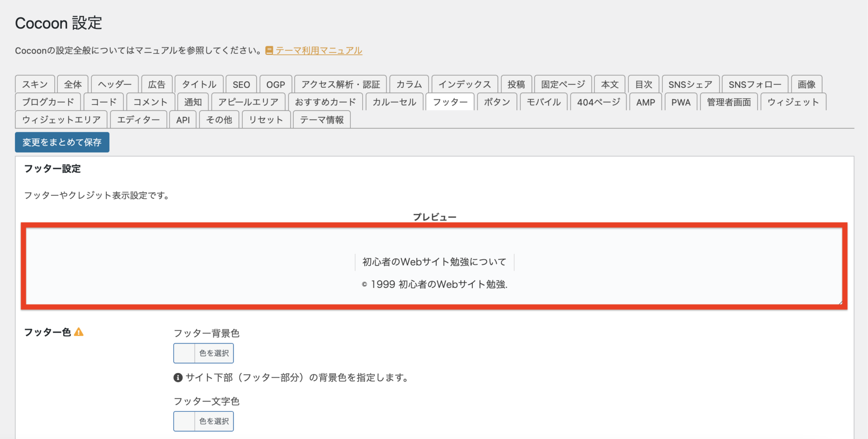Click the background color info icon
The width and height of the screenshot is (868, 439).
click(178, 377)
